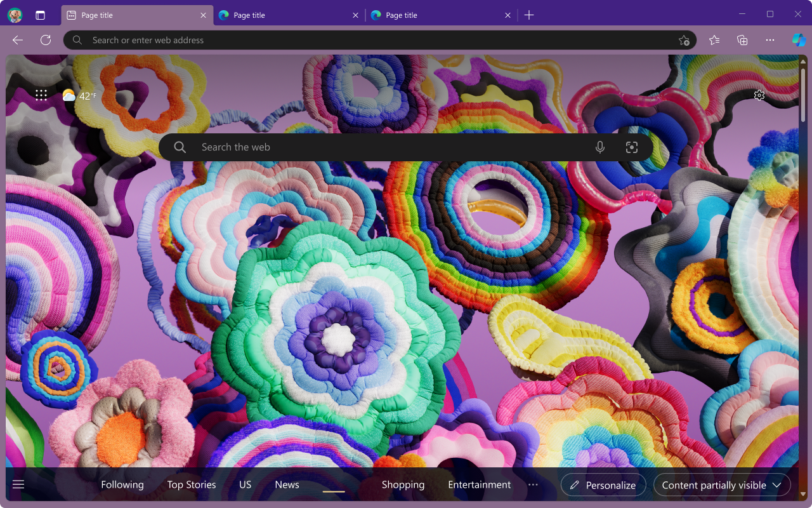Screen dimensions: 812x508
Task: Click the Favorites star icon in toolbar
Action: click(x=714, y=40)
